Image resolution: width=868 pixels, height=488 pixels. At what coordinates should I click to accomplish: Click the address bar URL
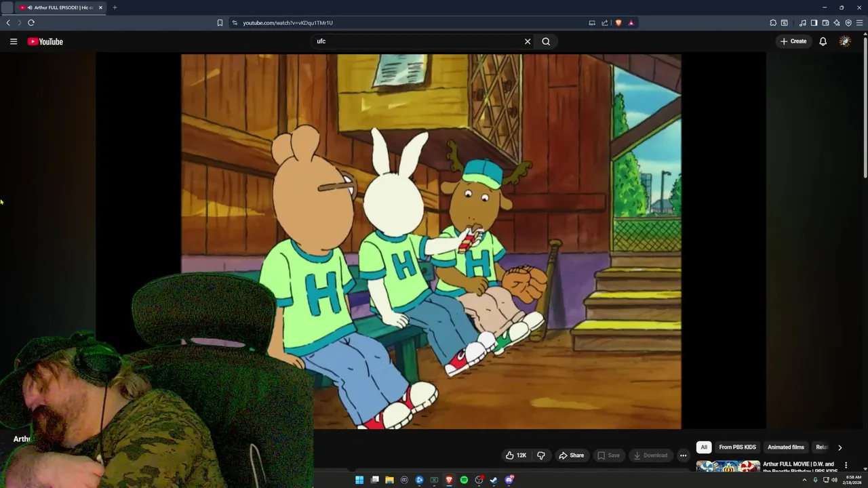click(x=288, y=22)
